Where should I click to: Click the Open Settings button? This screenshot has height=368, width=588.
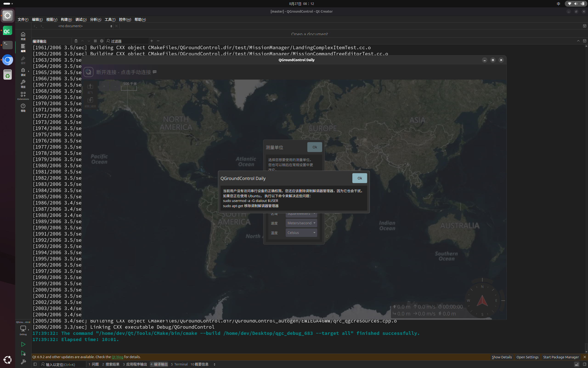point(527,357)
